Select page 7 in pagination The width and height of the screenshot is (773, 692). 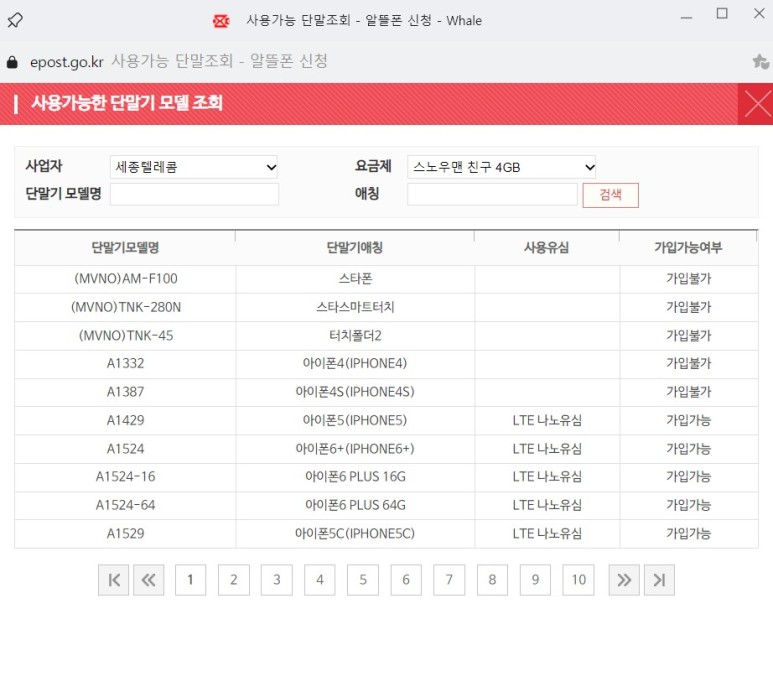tap(449, 580)
